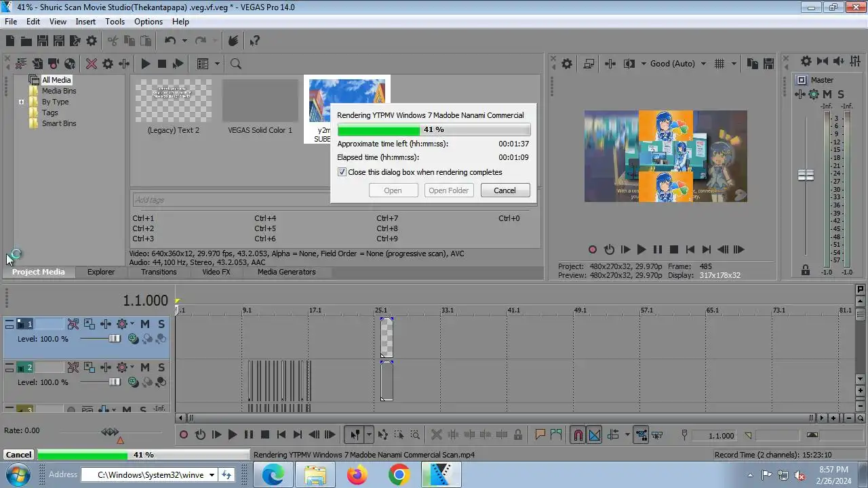Click Copy Snapshot to Clipboard icon

tap(752, 64)
